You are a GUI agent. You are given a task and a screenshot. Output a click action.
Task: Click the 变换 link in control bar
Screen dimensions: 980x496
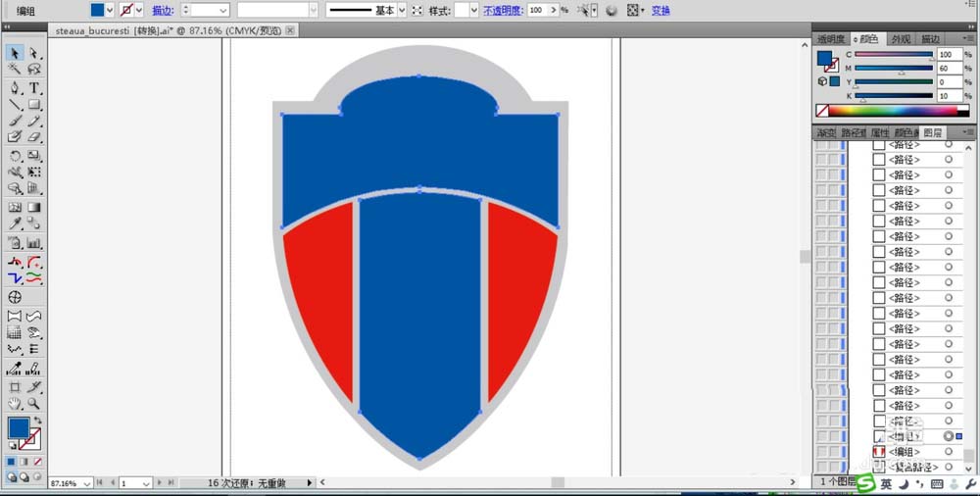coord(661,11)
